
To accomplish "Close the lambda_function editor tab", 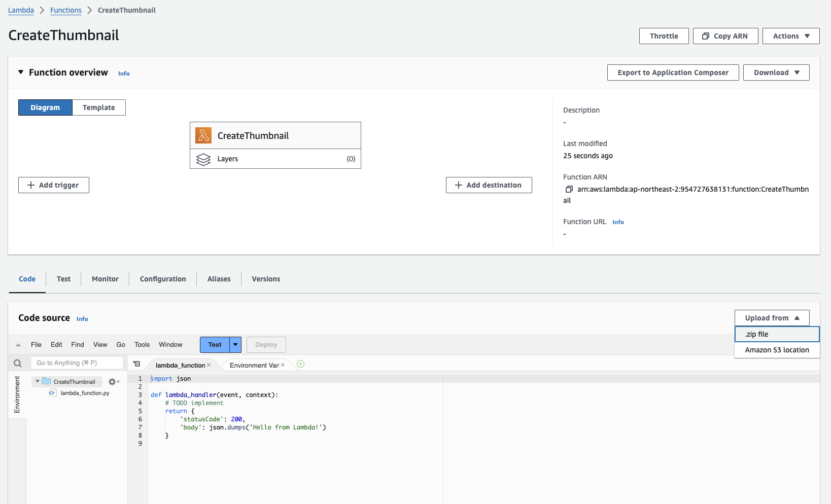I will point(209,365).
